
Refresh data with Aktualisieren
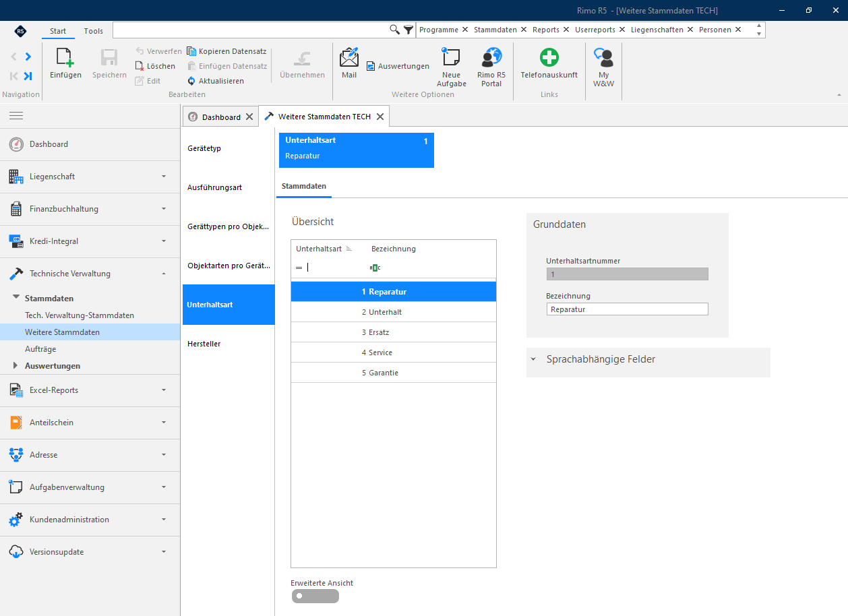216,81
